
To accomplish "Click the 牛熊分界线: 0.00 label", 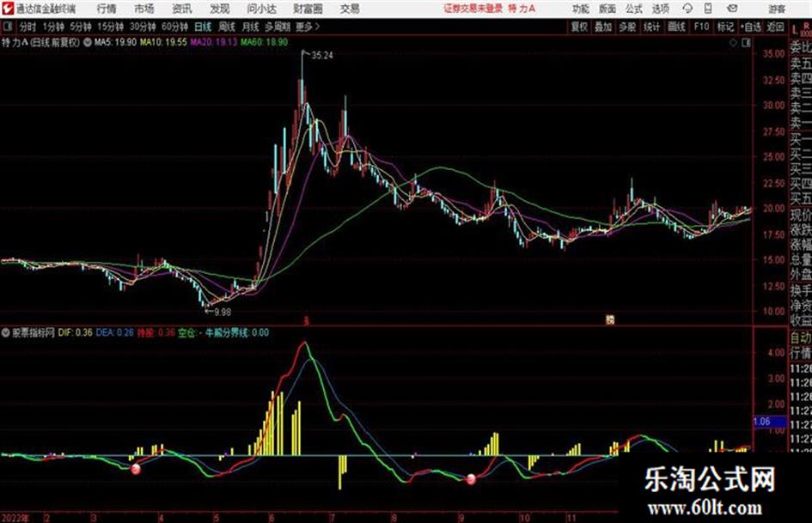I will [x=238, y=332].
